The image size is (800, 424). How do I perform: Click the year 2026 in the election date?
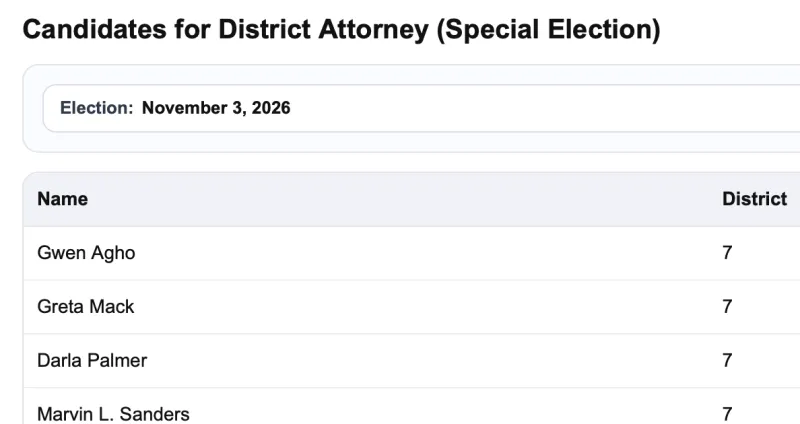271,108
